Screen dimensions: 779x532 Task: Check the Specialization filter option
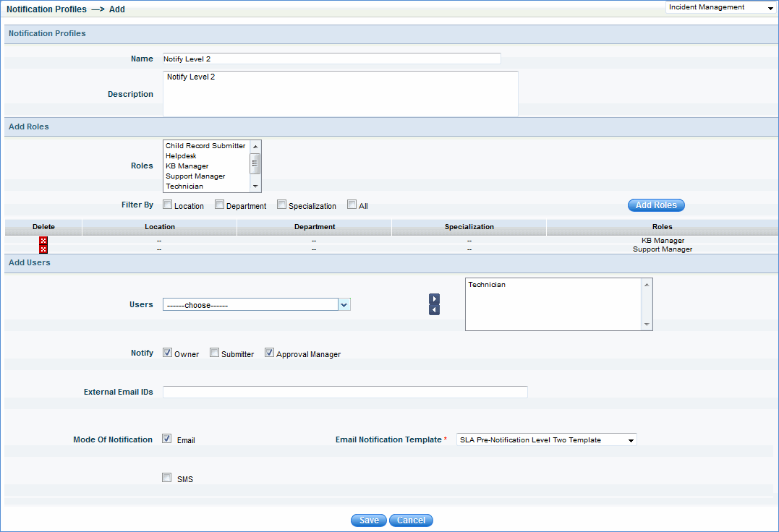tap(282, 205)
